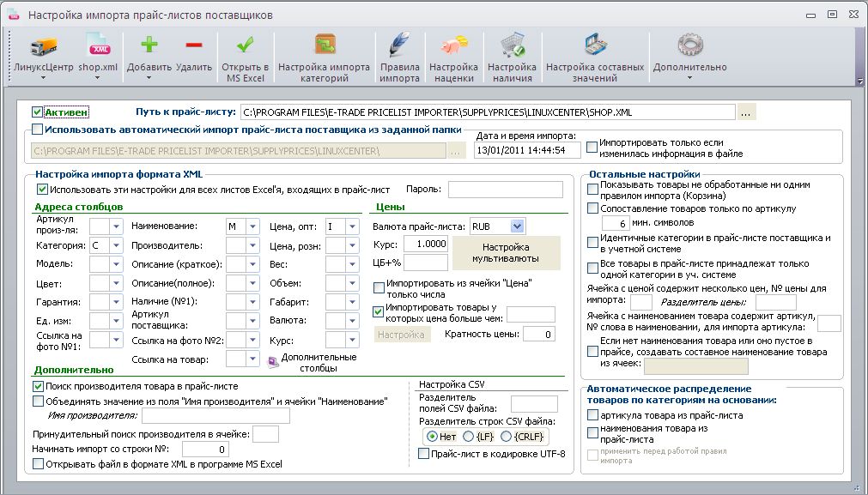
Task: Toggle the Активен checkbox
Action: [x=37, y=112]
